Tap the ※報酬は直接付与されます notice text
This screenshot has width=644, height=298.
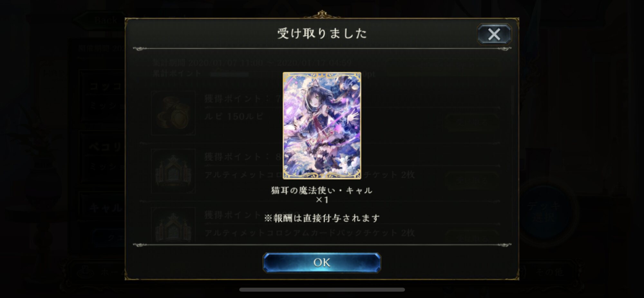(x=322, y=218)
